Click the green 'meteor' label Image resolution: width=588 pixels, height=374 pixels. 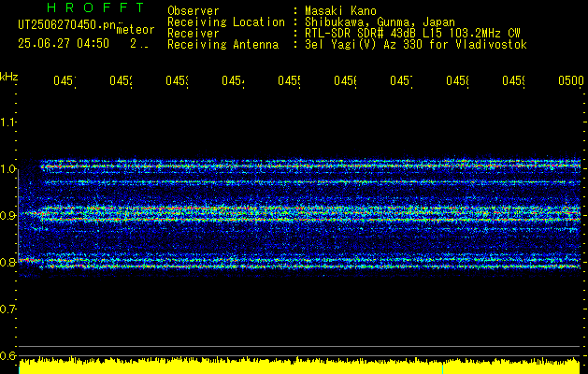click(x=136, y=30)
